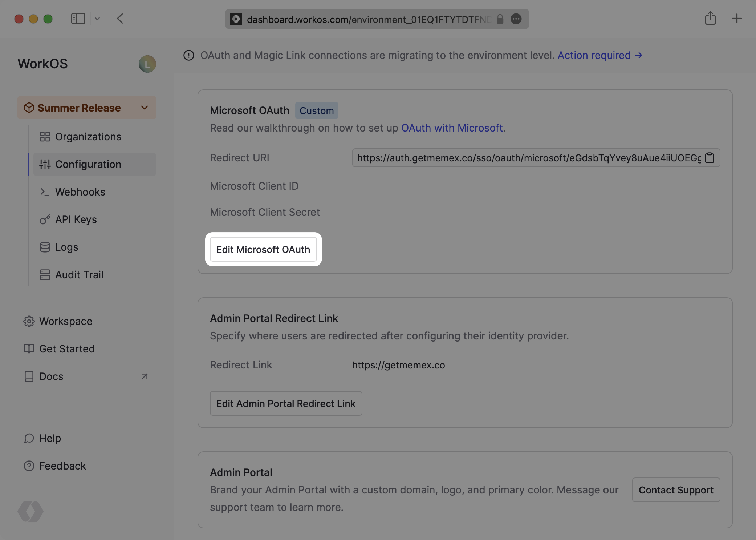
Task: Open the sidebar options chevron dropdown
Action: (97, 19)
